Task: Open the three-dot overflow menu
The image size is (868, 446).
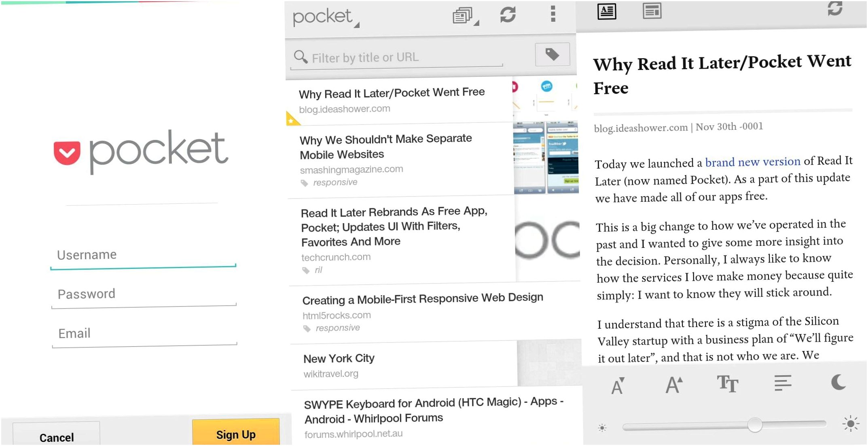Action: click(553, 14)
